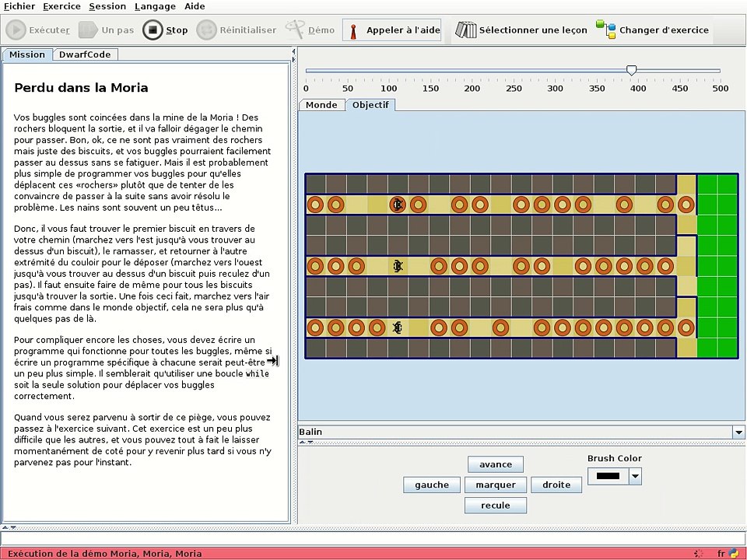Stop the running demo
This screenshot has height=560, width=747.
pyautogui.click(x=165, y=30)
